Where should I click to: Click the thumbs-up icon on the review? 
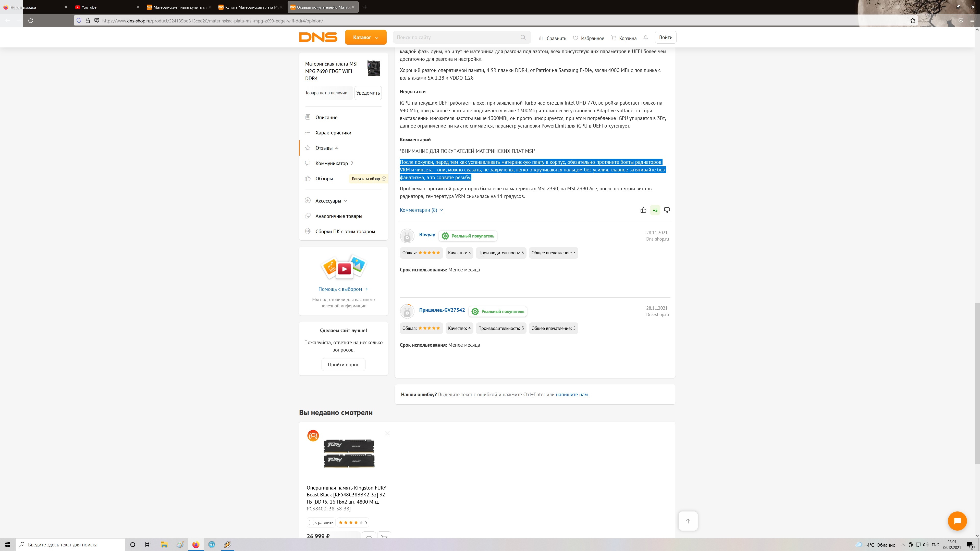tap(643, 210)
